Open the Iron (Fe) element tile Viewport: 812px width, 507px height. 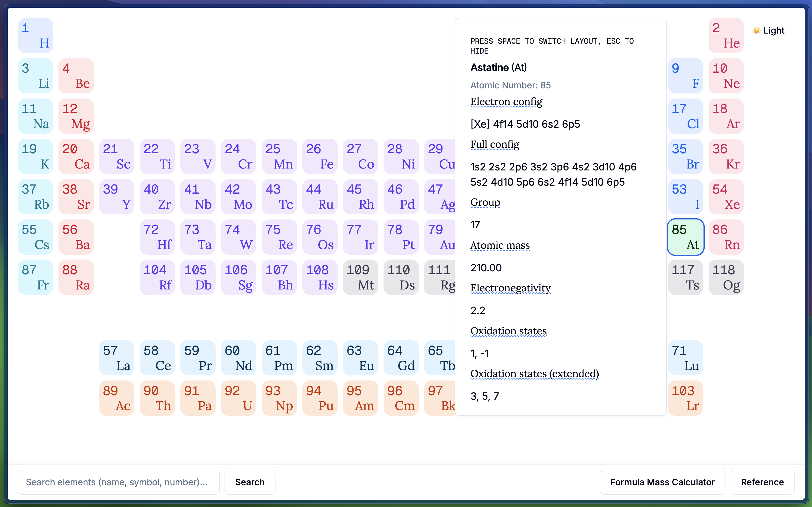[319, 157]
